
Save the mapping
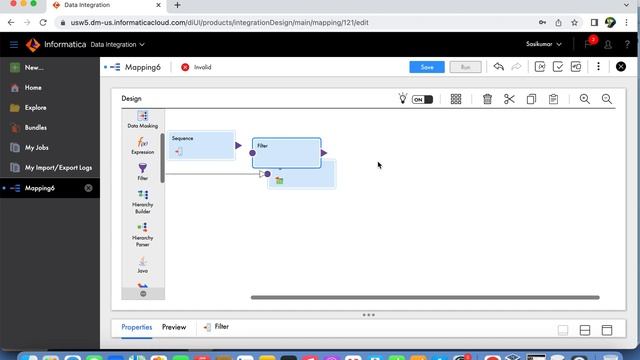427,67
